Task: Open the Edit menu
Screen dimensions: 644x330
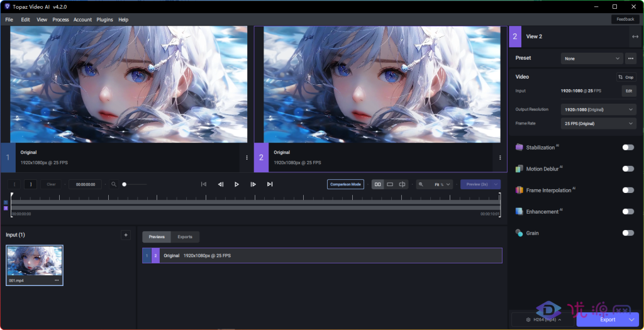Action: pyautogui.click(x=25, y=19)
